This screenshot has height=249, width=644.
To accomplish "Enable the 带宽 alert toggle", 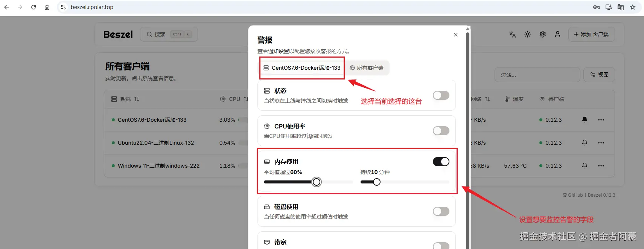I will [441, 246].
